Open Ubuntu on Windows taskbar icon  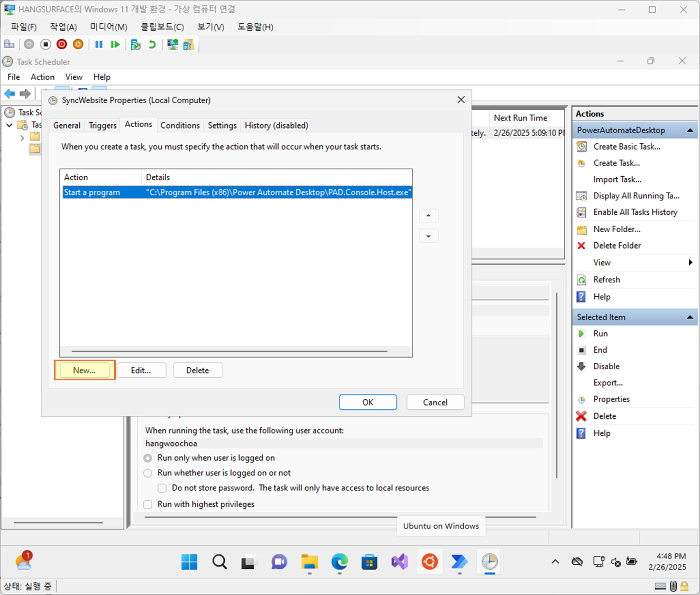point(430,562)
